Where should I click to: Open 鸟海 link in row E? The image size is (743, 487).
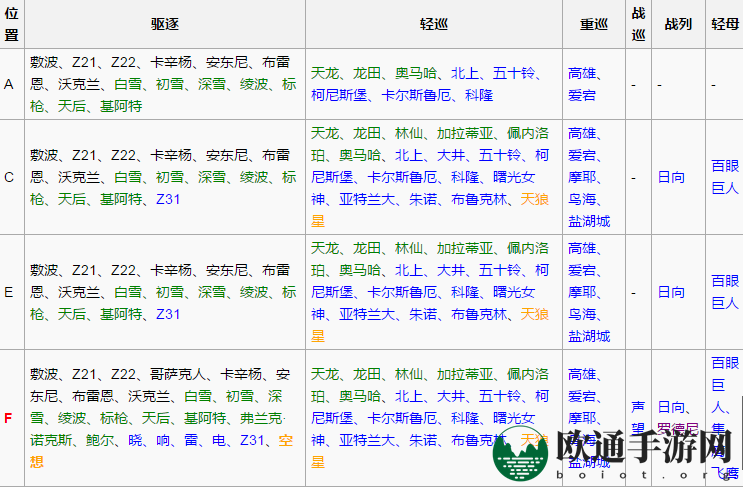click(582, 314)
